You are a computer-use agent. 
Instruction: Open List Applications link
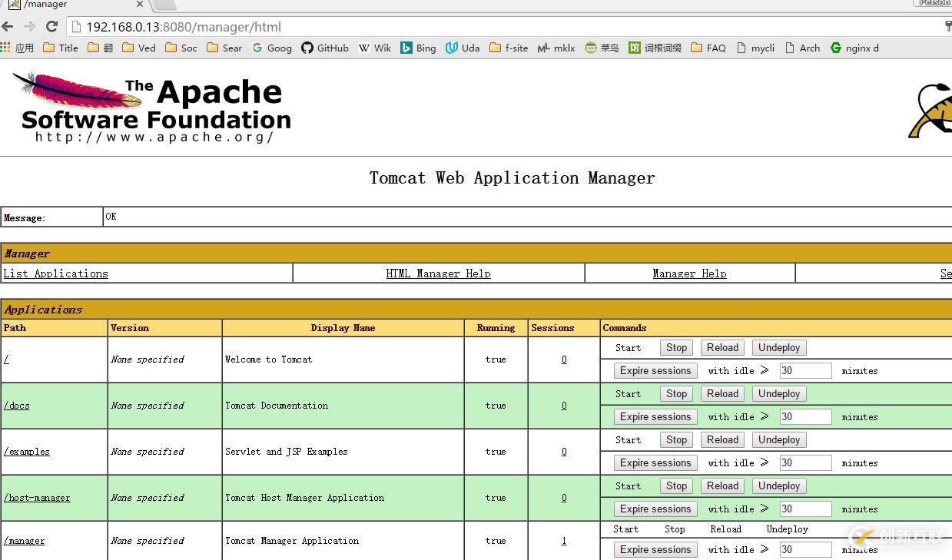(x=55, y=273)
